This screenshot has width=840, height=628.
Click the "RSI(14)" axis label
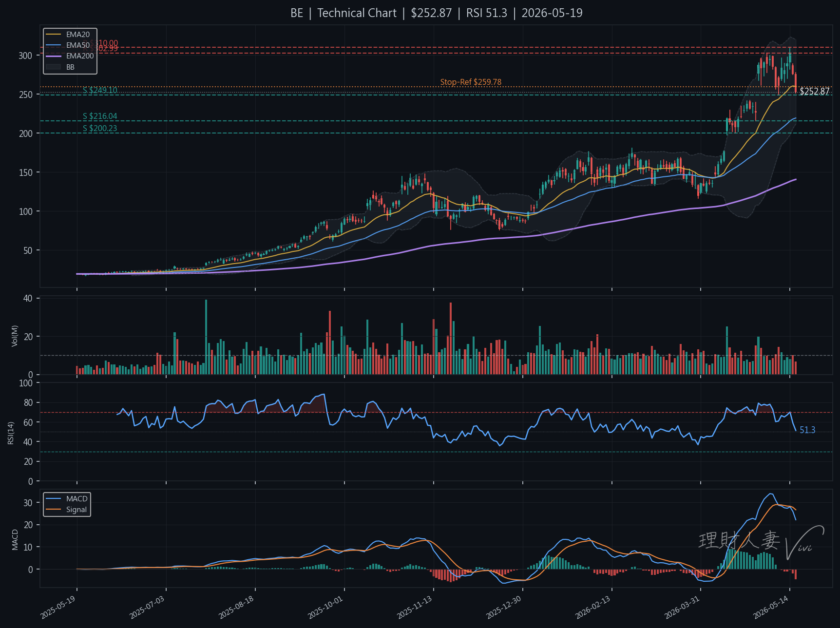point(11,433)
